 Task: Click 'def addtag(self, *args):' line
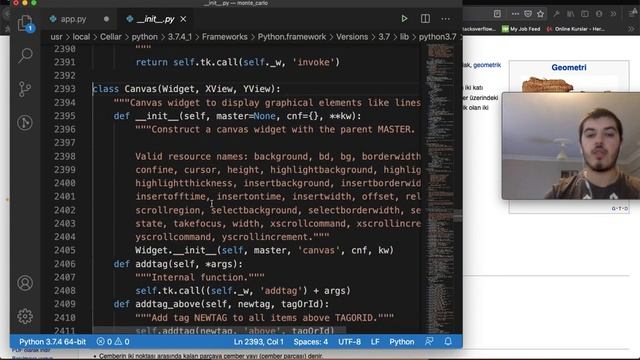(x=178, y=264)
